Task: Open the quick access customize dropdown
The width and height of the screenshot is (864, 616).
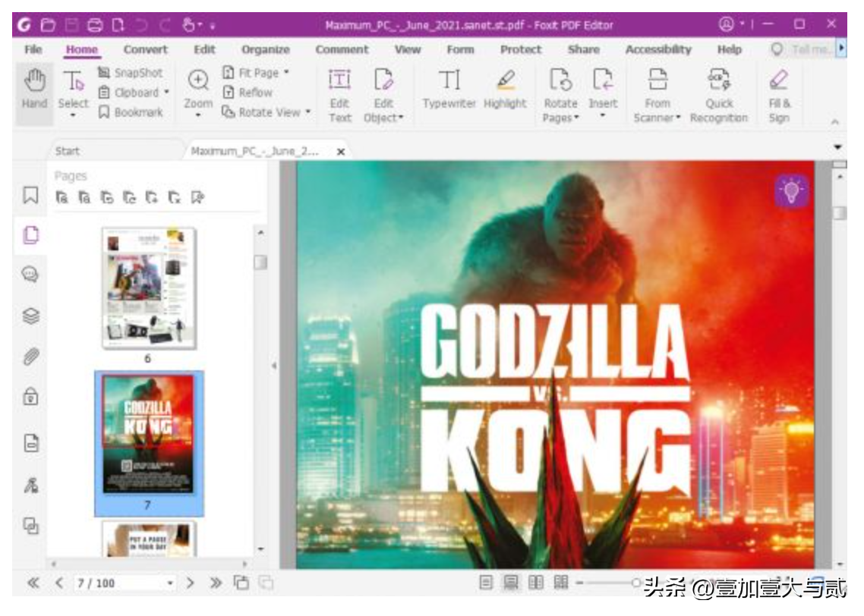Action: [212, 25]
